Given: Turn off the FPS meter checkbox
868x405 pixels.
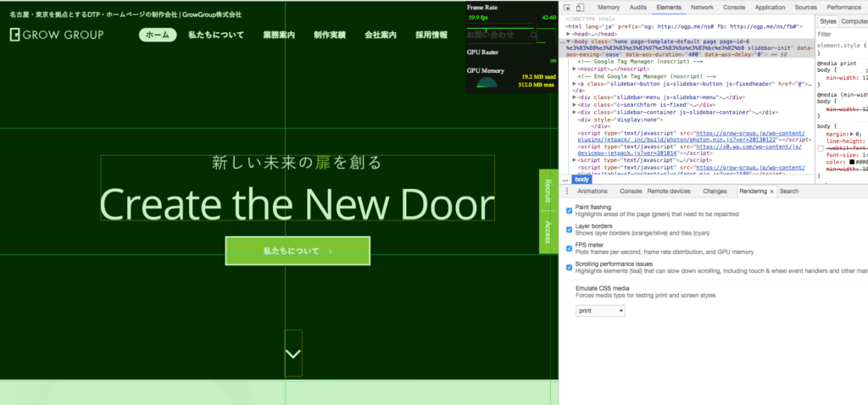Looking at the screenshot, I should (569, 248).
